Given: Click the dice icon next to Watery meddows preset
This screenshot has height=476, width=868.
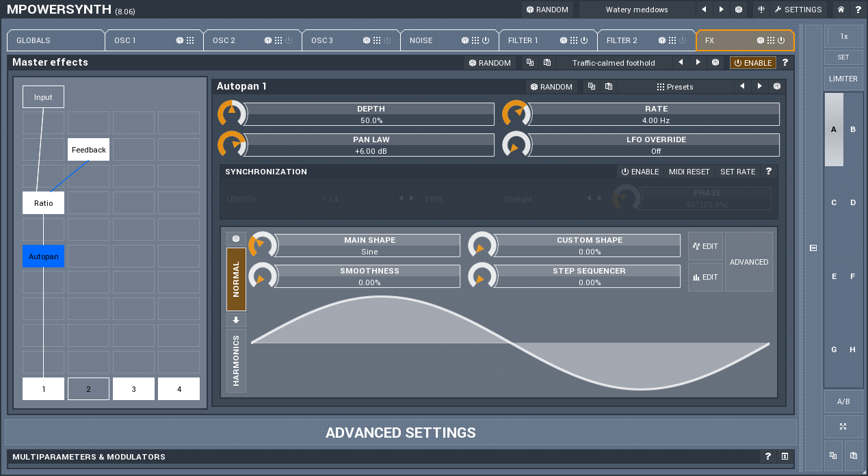Looking at the screenshot, I should point(739,10).
